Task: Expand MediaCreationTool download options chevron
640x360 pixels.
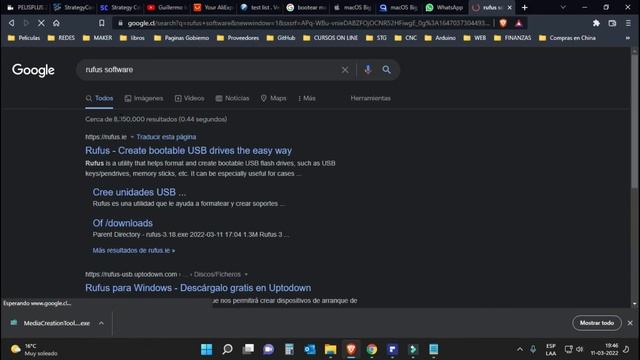Action: point(101,323)
